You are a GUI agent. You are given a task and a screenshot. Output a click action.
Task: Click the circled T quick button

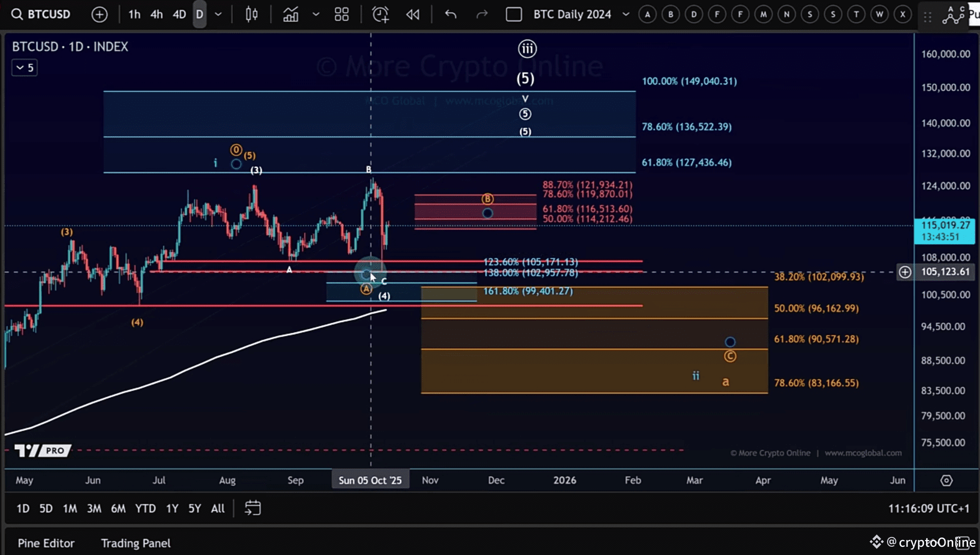click(x=856, y=14)
